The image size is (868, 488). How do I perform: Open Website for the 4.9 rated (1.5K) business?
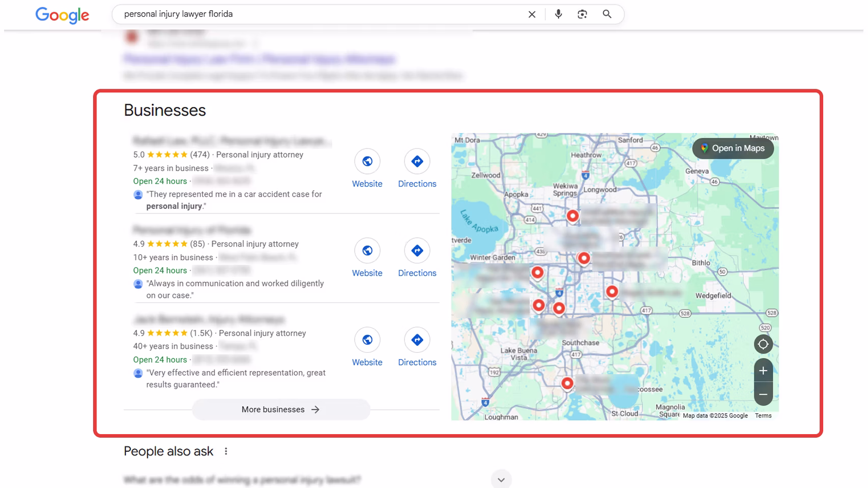(x=367, y=348)
